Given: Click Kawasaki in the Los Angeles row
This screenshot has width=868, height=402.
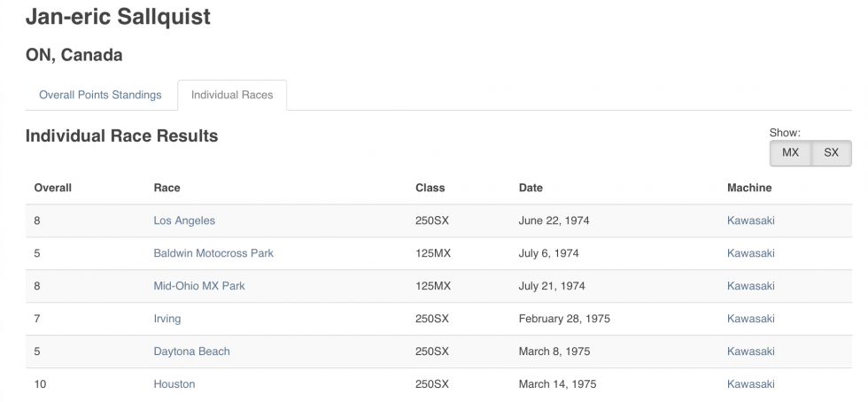Looking at the screenshot, I should coord(750,220).
